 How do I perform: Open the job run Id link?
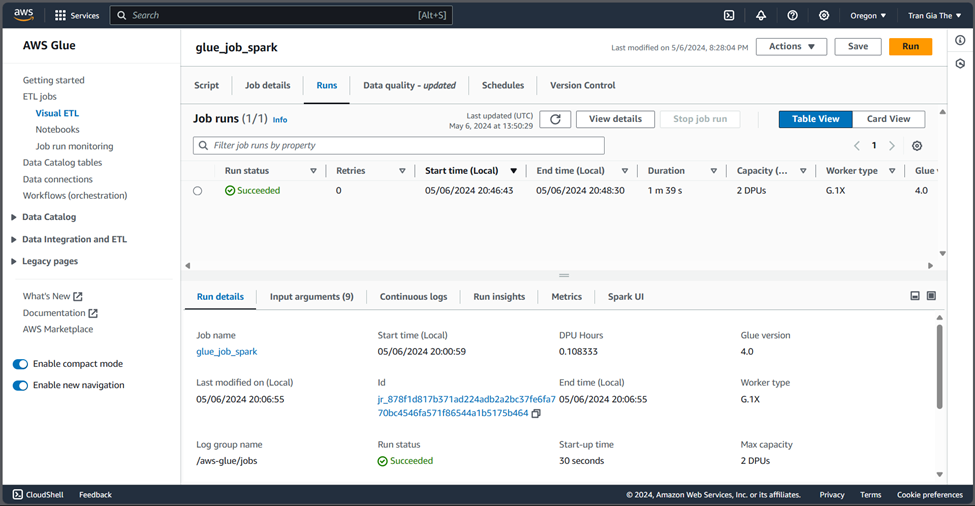pyautogui.click(x=466, y=406)
